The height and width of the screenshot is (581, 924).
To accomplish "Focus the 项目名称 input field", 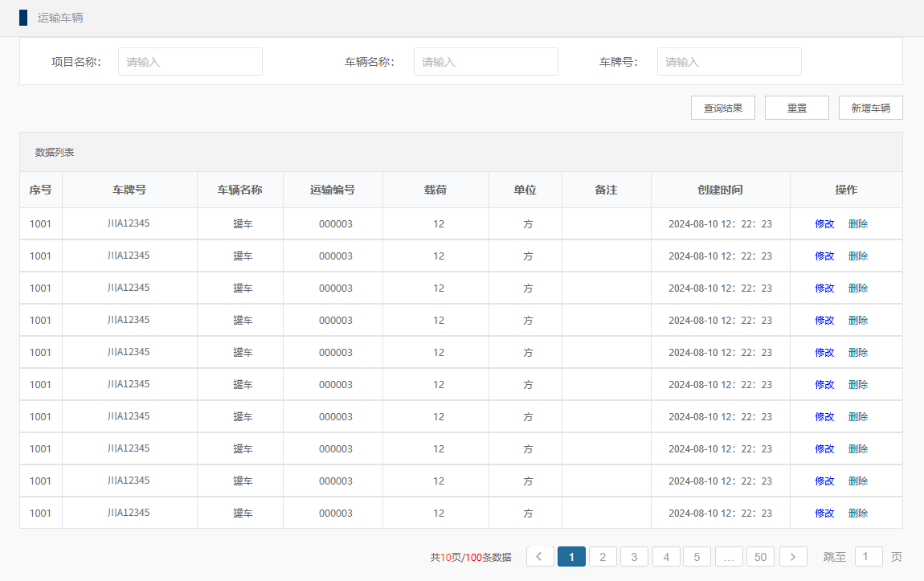I will 190,62.
